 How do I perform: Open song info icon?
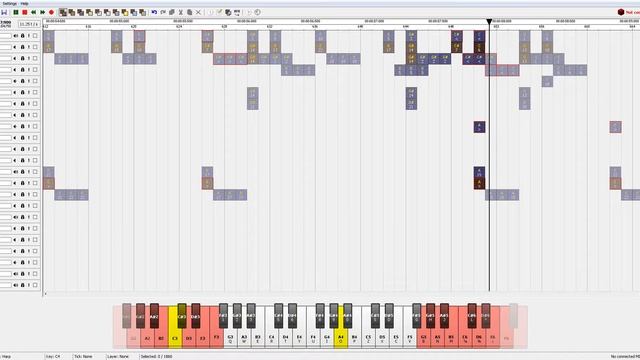click(211, 12)
